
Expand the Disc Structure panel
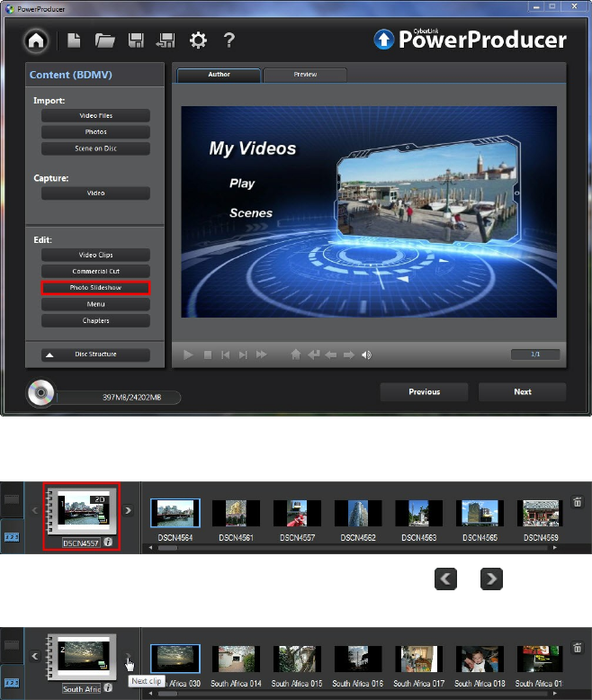[94, 354]
